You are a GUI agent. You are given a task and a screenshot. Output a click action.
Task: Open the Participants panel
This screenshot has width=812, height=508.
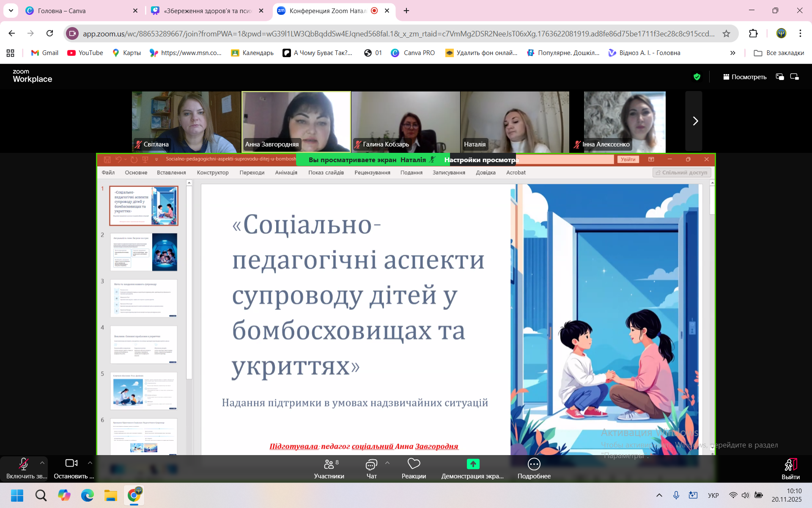point(329,469)
